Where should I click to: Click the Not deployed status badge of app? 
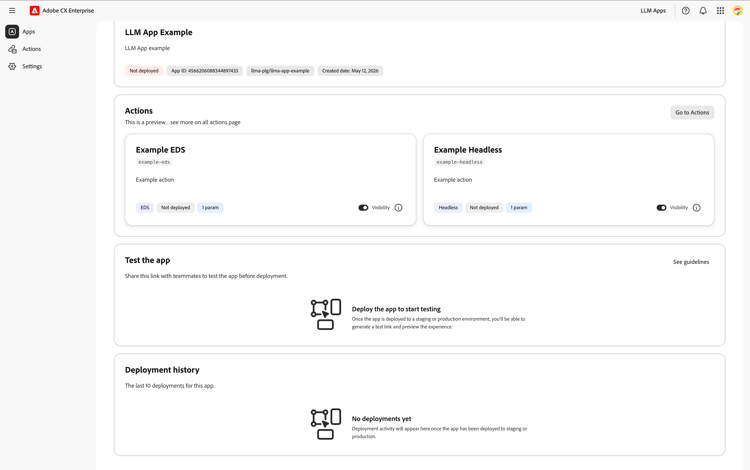[144, 71]
